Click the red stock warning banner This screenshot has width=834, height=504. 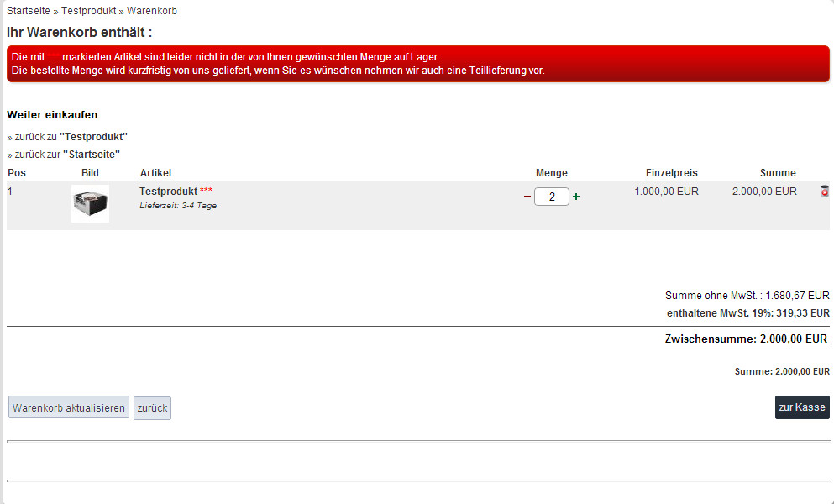417,64
